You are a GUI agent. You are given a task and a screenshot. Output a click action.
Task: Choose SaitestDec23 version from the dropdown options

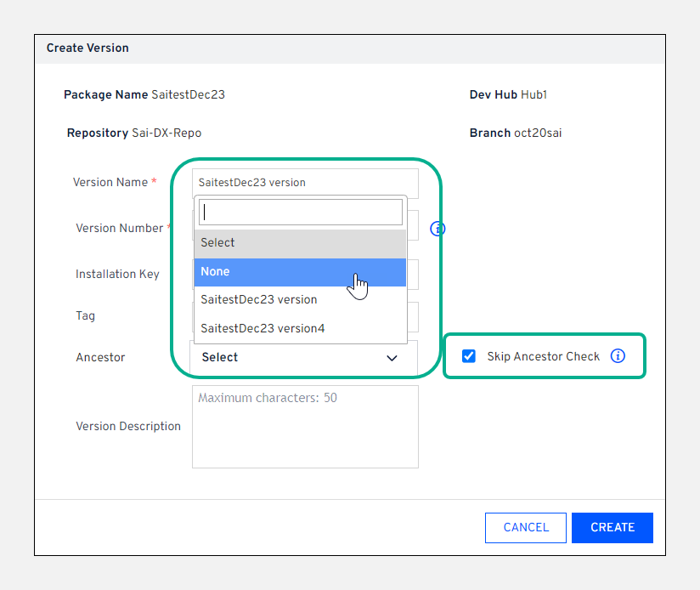[x=258, y=299]
